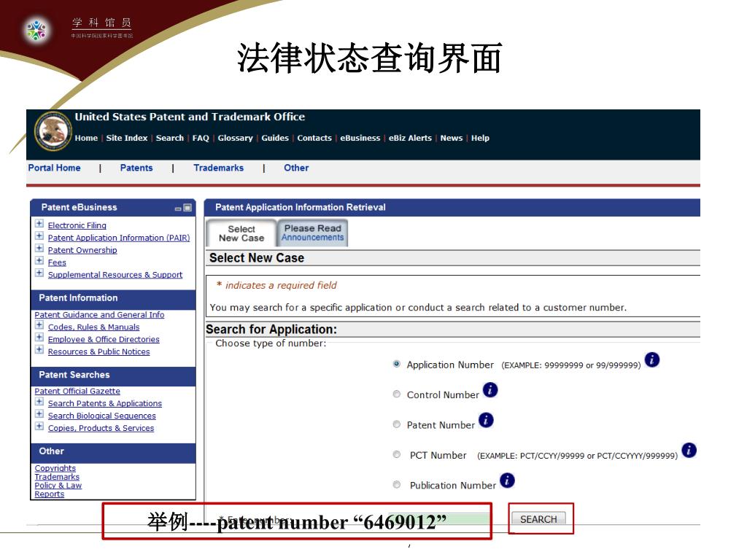Open info icon beside Publication Number
This screenshot has height=560, width=747.
coord(507,480)
